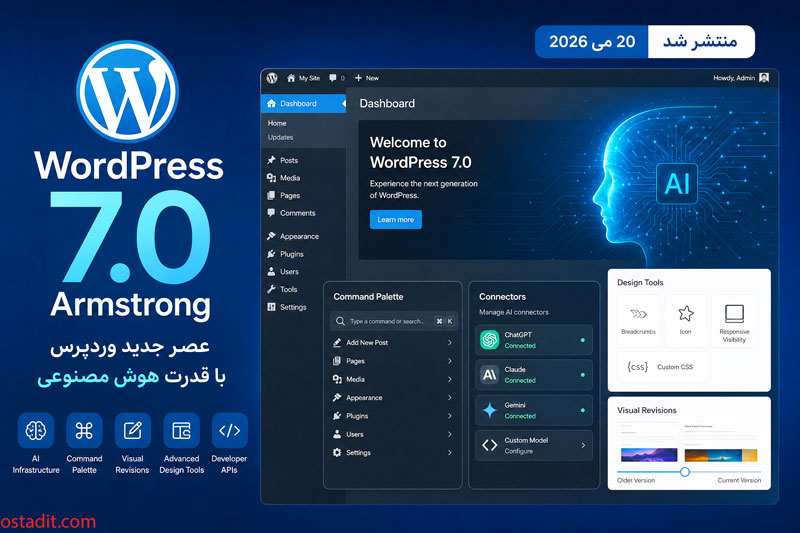Click the Howdy, Admin link
Screen dimensions: 800x533
click(734, 78)
